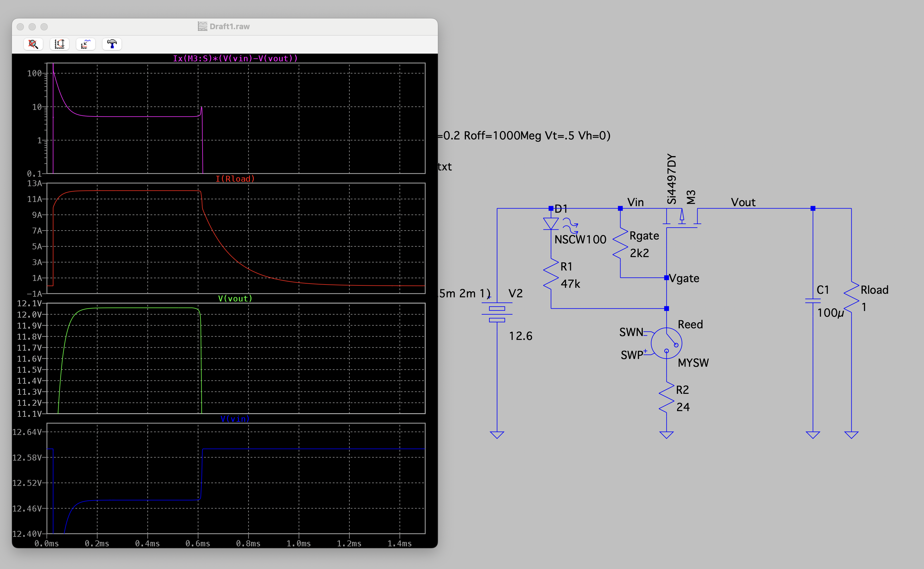Select the Reed switch circle symbol

click(x=666, y=343)
